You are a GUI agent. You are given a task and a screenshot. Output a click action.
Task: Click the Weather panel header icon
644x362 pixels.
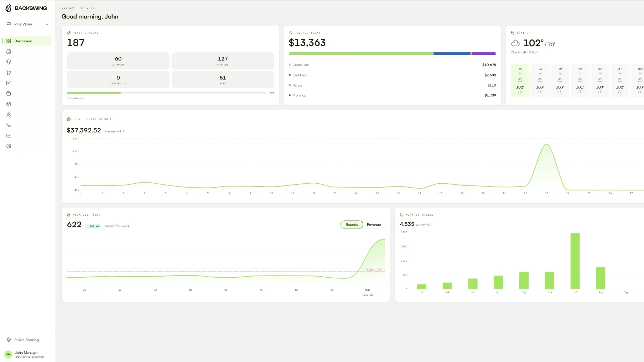point(513,33)
